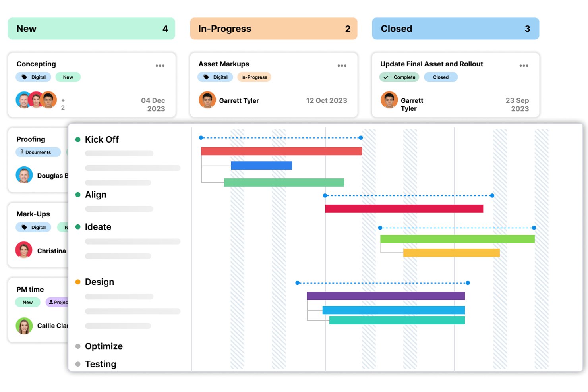The height and width of the screenshot is (392, 588).
Task: Click the Closed status tag on card
Action: point(441,77)
